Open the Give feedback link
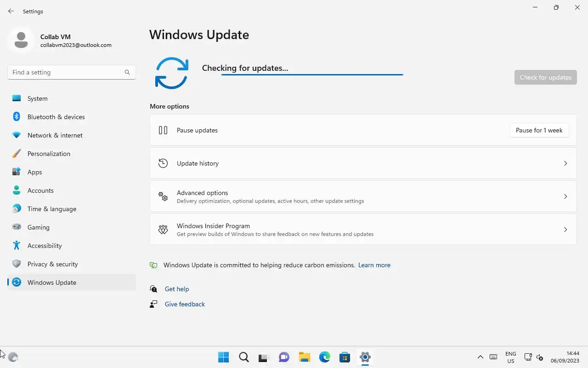 (185, 304)
